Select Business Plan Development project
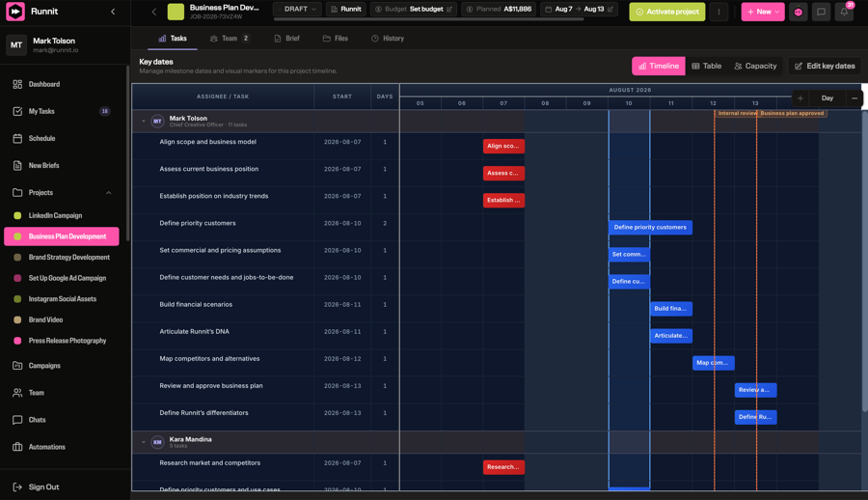This screenshot has height=500, width=868. click(62, 236)
